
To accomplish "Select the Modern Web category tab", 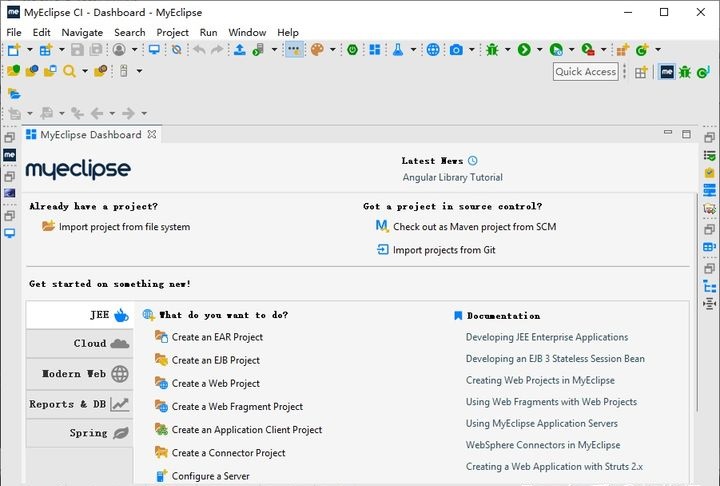I will pos(79,374).
